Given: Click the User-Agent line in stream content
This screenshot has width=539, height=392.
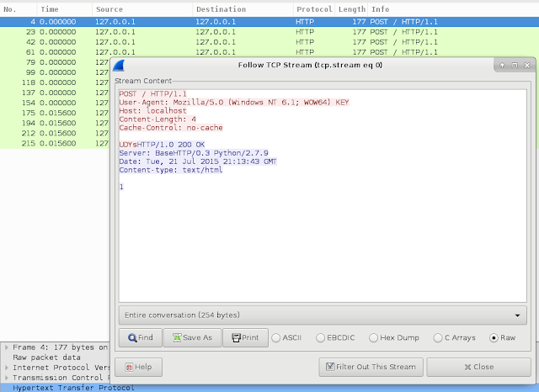Looking at the screenshot, I should [234, 103].
